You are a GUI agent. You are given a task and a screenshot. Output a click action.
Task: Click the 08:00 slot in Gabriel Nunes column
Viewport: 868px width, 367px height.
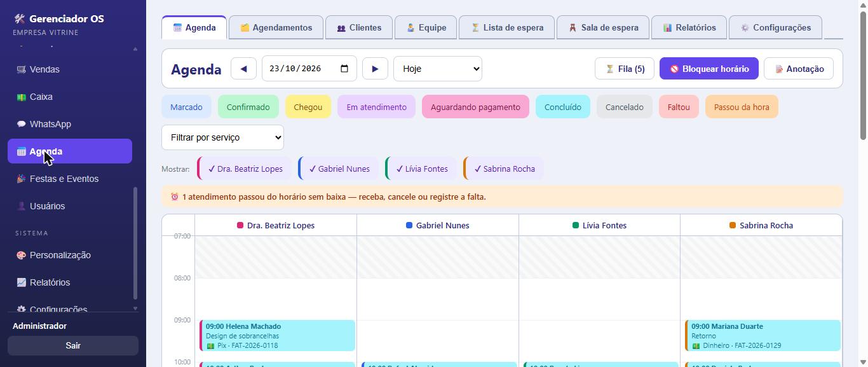[438, 299]
